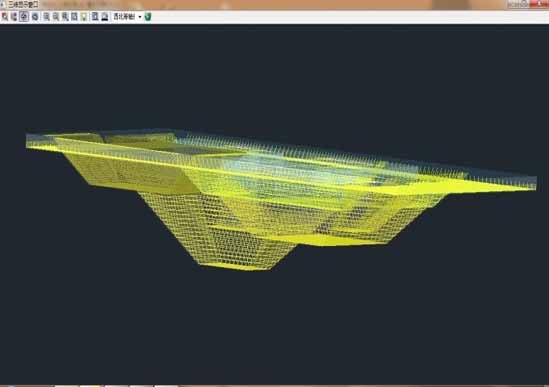Screen dimensions: 549x387
Task: Click the blue framed view icon after bulb
Action: click(95, 16)
